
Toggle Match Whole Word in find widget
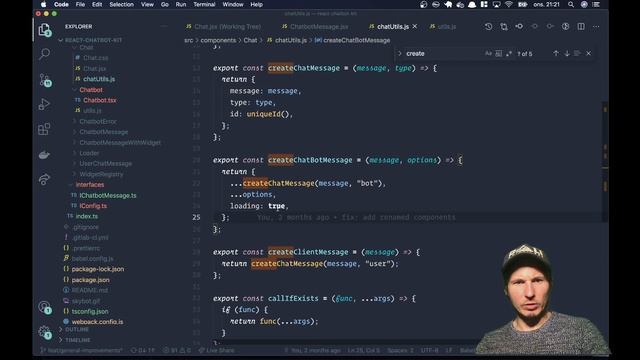tap(498, 53)
